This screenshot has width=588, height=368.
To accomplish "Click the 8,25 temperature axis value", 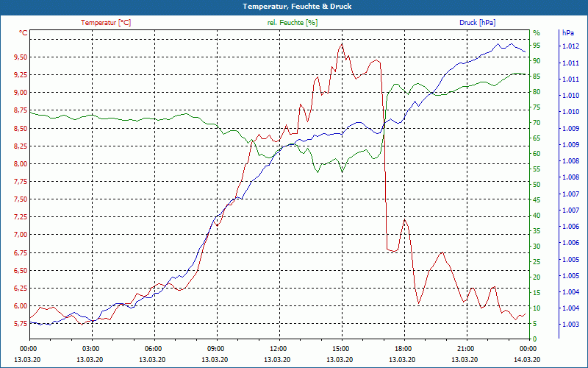I will pos(21,146).
